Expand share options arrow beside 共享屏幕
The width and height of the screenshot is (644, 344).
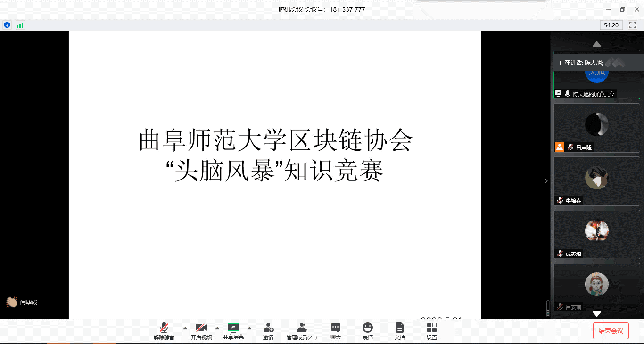[x=249, y=328]
